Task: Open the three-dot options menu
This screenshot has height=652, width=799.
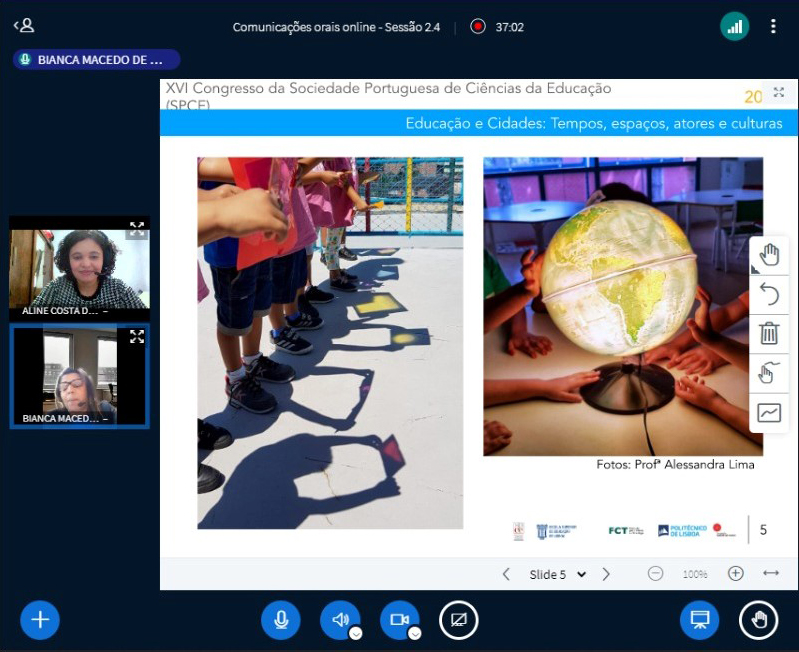Action: point(773,27)
